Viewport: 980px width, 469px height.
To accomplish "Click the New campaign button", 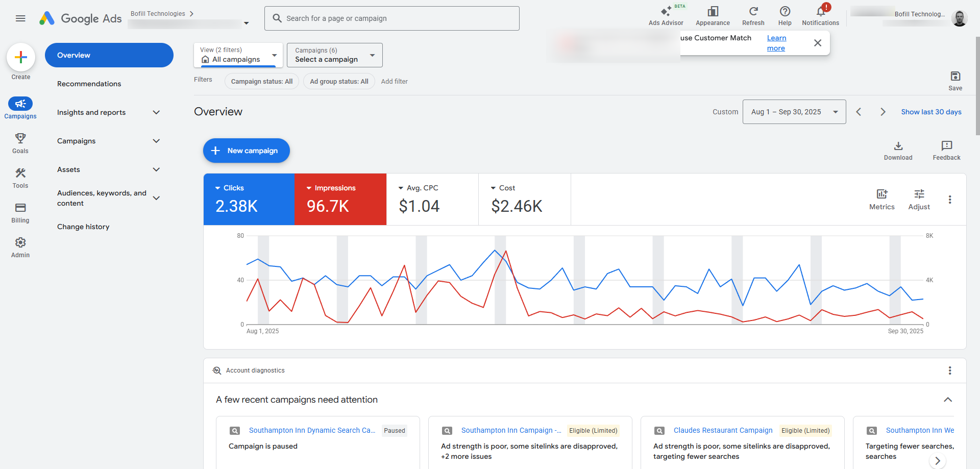I will point(247,151).
